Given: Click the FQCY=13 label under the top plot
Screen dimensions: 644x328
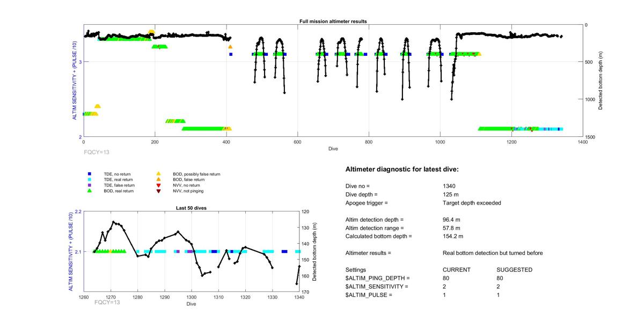Looking at the screenshot, I should coord(97,152).
